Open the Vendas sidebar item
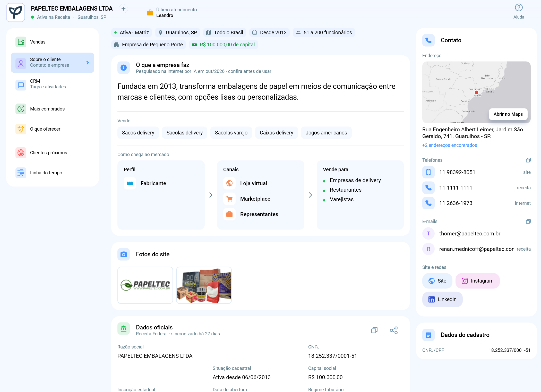Screen dimensions: 541x392 pyautogui.click(x=53, y=42)
